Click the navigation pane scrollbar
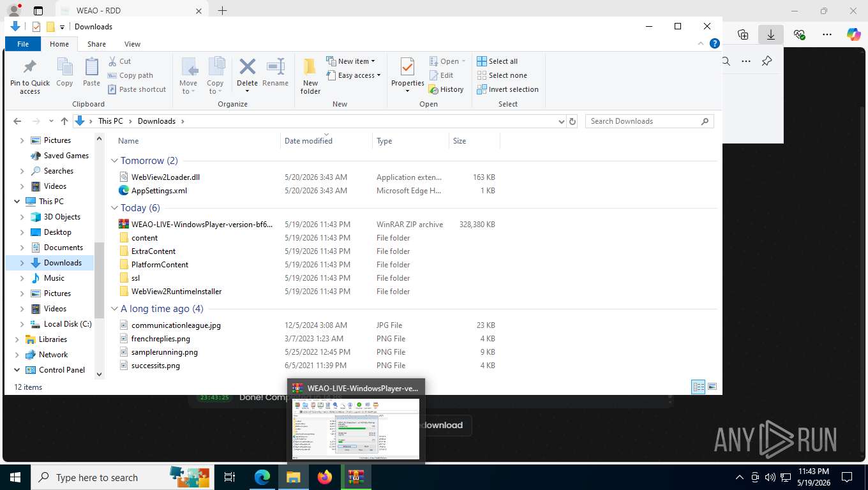The image size is (868, 490). coord(99,280)
